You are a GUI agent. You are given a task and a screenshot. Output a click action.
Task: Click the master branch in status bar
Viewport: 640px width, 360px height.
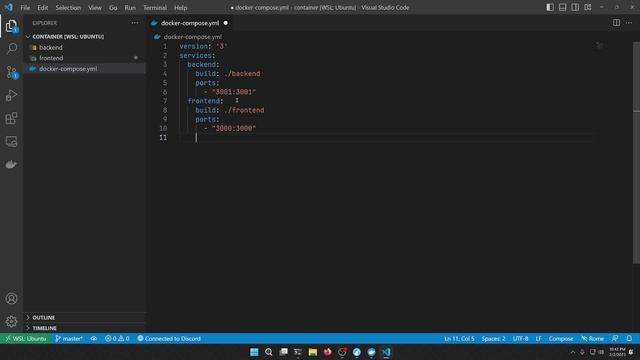click(69, 338)
